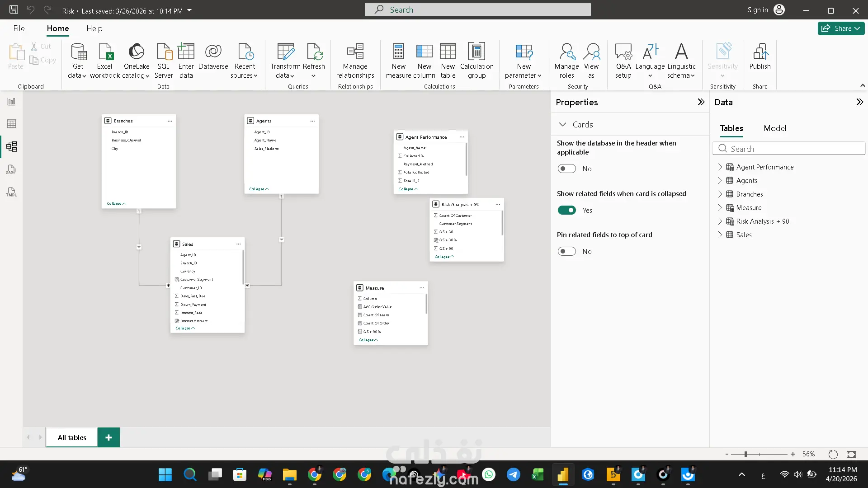Zoom out with the minus button
This screenshot has height=488, width=868.
coord(727,454)
